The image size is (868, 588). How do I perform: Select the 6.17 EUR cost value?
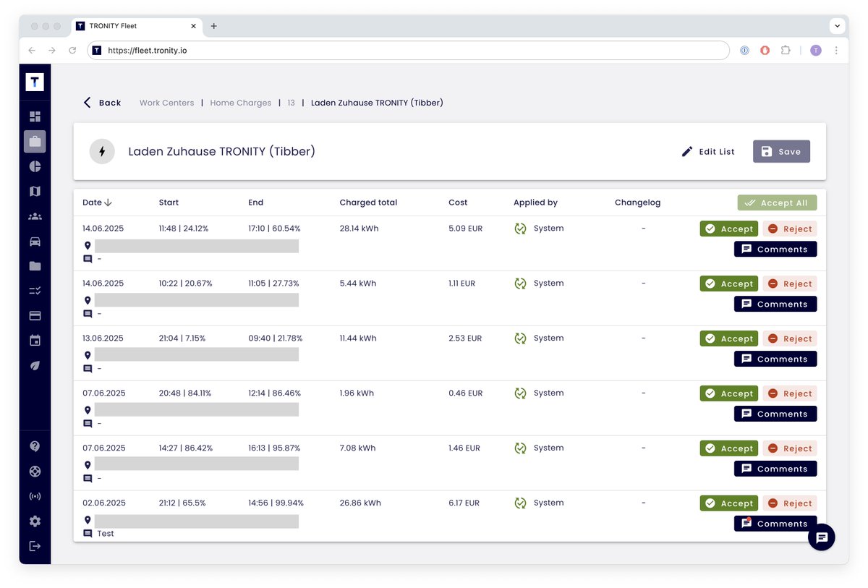tap(464, 503)
